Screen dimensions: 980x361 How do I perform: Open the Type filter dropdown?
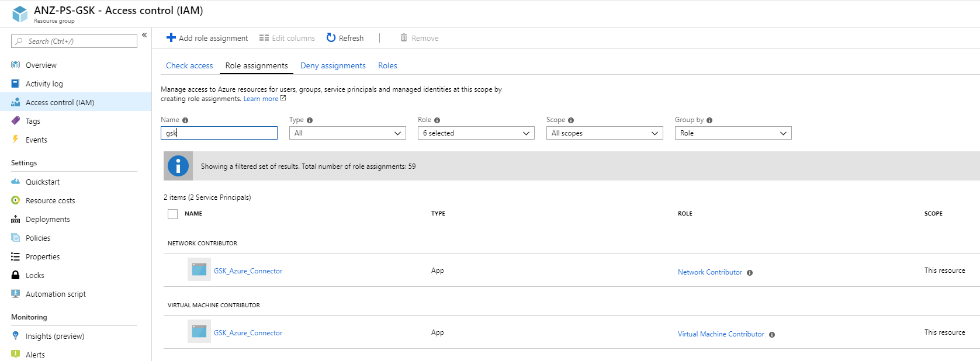pyautogui.click(x=348, y=133)
